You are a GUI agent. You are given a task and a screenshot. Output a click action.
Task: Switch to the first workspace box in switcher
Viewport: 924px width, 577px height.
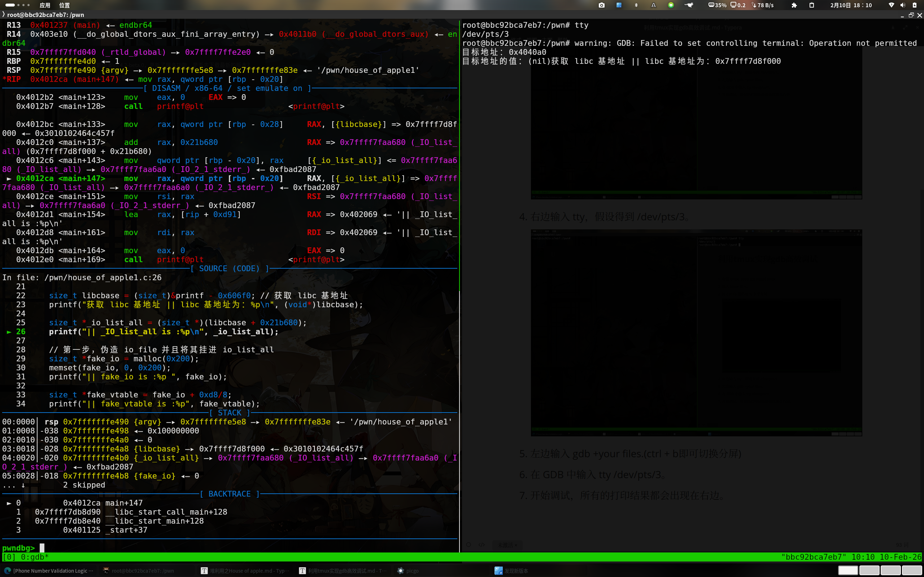pyautogui.click(x=848, y=571)
